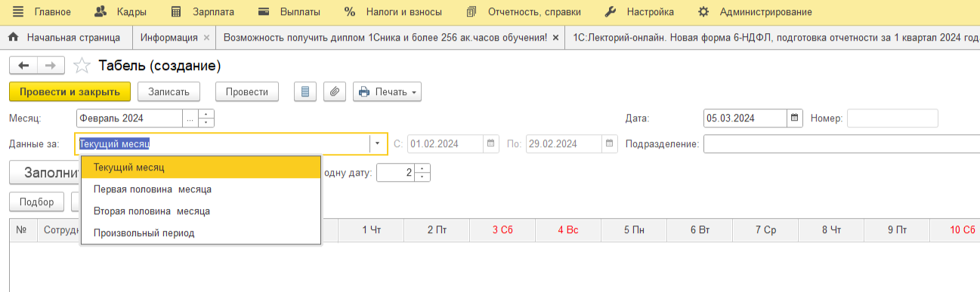Click the 1 Чт column header
The height and width of the screenshot is (292, 980).
[x=371, y=229]
